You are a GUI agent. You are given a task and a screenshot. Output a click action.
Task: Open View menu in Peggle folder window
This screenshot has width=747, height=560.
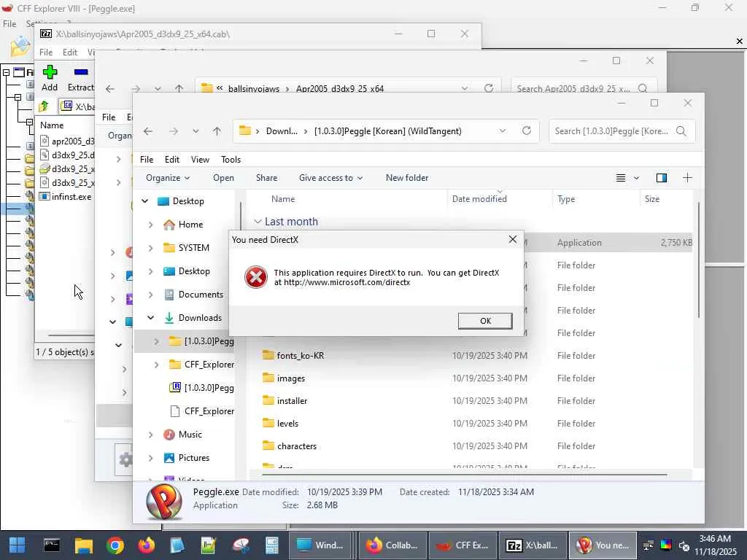pyautogui.click(x=200, y=160)
